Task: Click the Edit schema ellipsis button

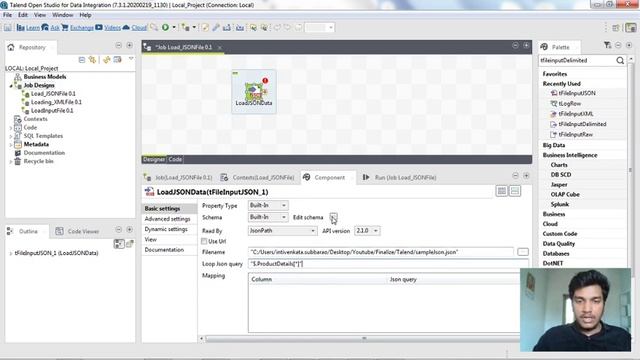Action: [333, 217]
